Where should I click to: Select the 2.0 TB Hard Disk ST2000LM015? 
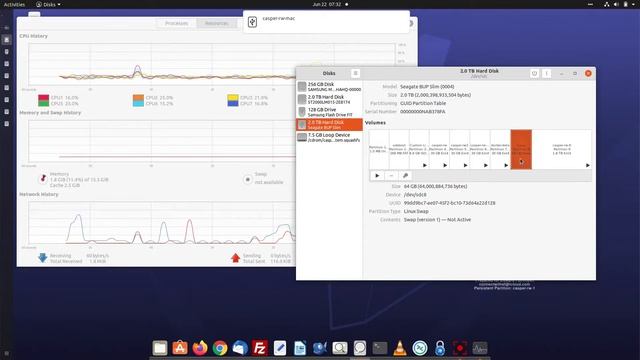329,99
